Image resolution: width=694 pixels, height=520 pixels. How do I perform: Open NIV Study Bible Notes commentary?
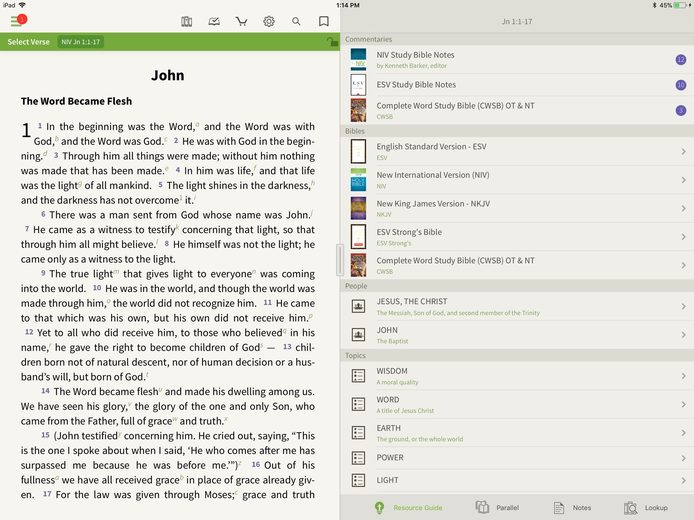click(x=517, y=59)
